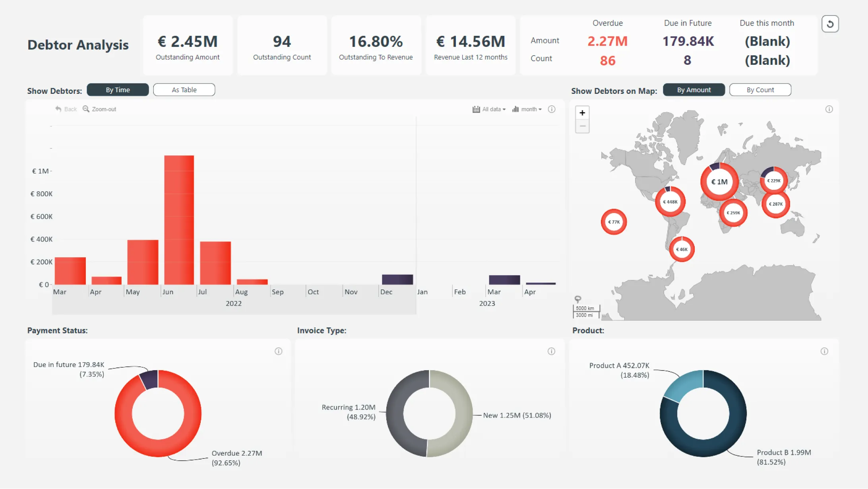
Task: Click the reset filters icon in the top-right corner
Action: tap(830, 24)
